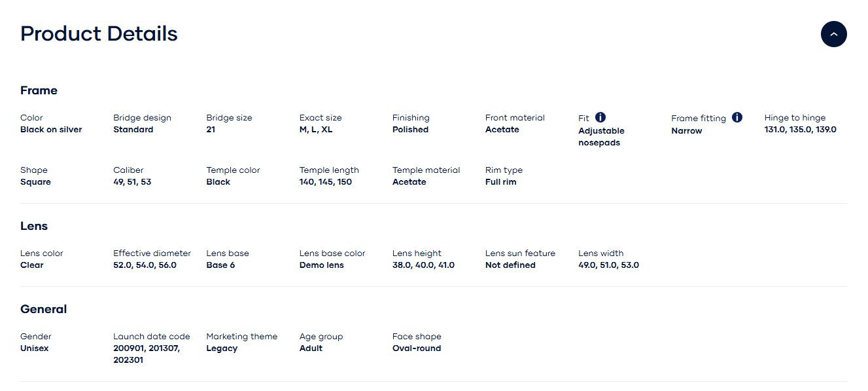The height and width of the screenshot is (391, 868).
Task: Click the Demo lens base color value
Action: click(321, 265)
